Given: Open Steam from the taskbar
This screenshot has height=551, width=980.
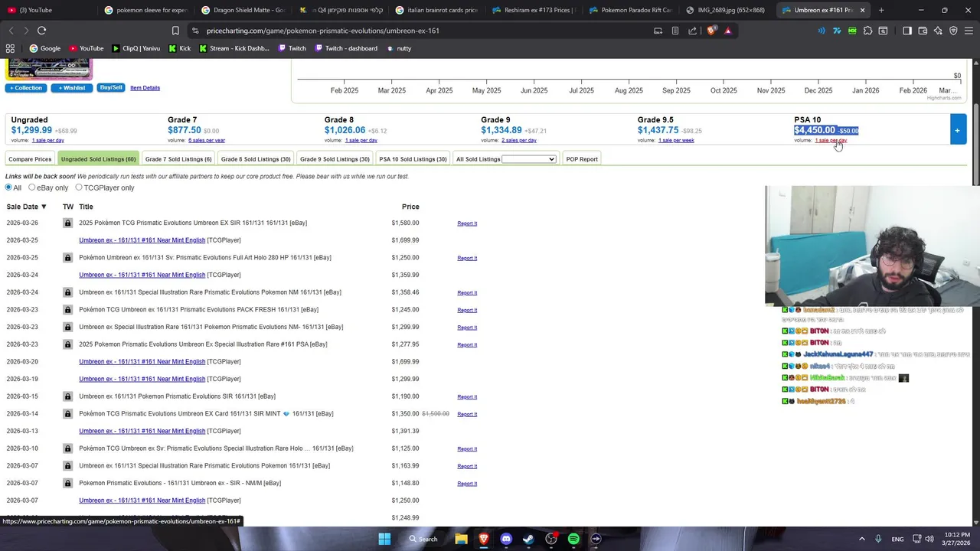Looking at the screenshot, I should tap(528, 539).
